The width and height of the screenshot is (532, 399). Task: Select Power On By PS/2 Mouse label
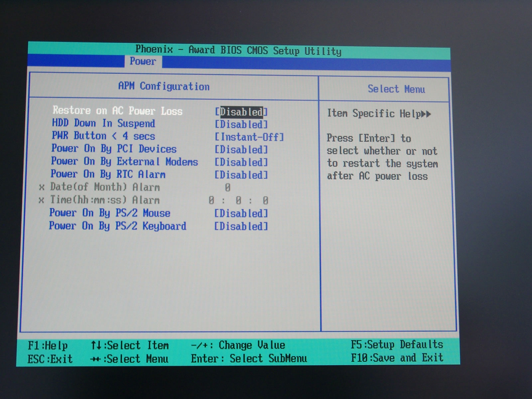(x=110, y=213)
